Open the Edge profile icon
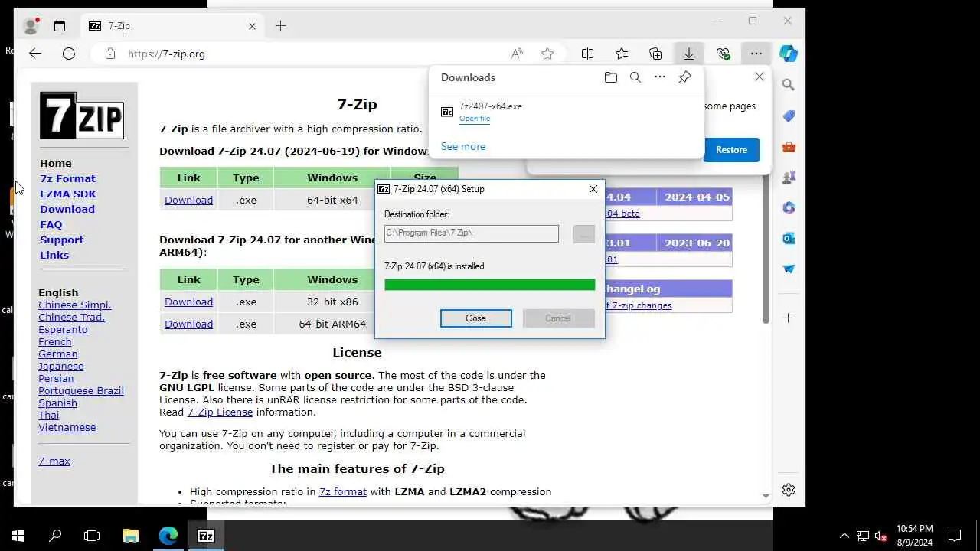The width and height of the screenshot is (980, 551). (x=31, y=26)
